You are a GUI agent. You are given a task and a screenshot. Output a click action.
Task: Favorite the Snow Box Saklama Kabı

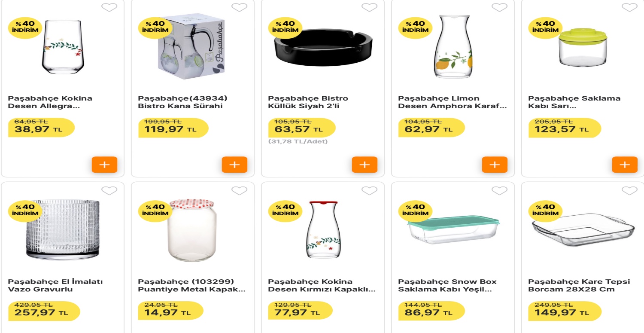(499, 190)
